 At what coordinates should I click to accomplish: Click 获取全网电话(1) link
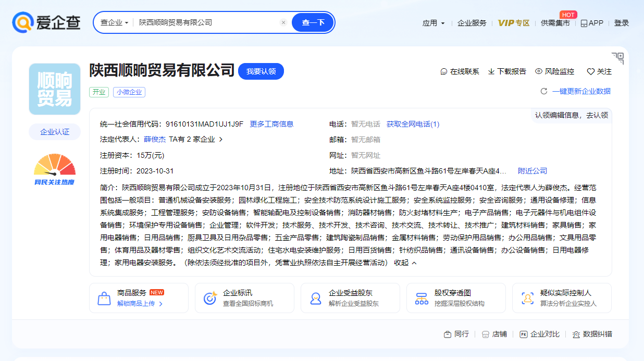point(413,124)
